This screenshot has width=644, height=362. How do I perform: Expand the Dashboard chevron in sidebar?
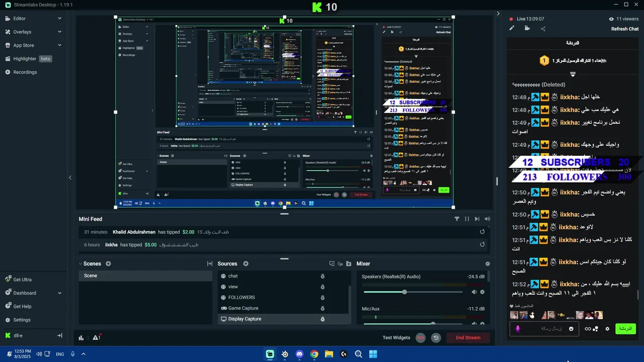pos(59,293)
